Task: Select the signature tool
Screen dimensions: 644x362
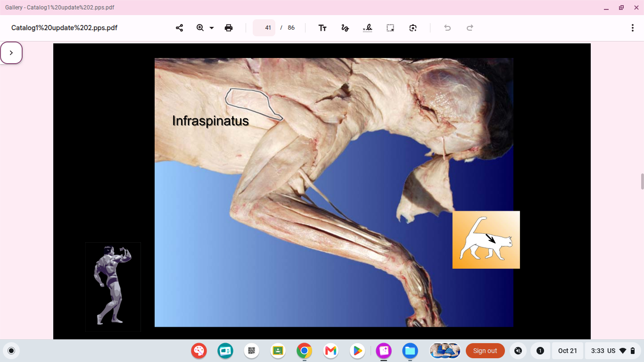Action: (368, 28)
